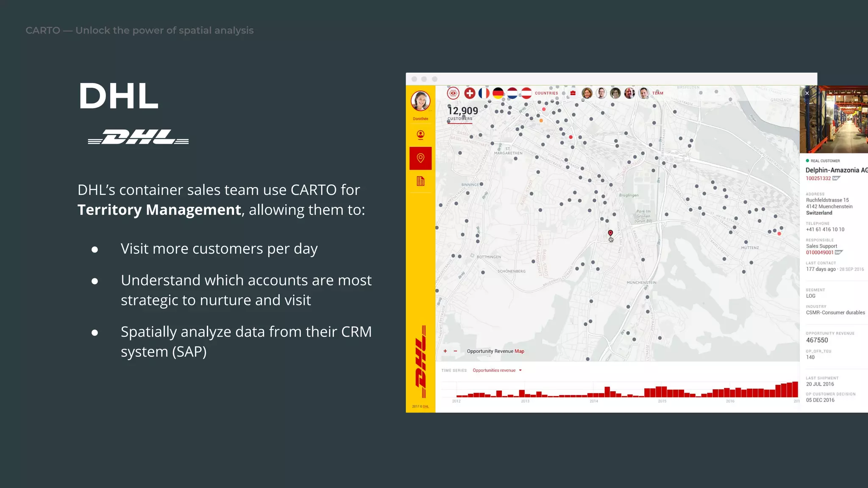The width and height of the screenshot is (868, 488).
Task: Open customer number 100251332 link
Action: pyautogui.click(x=818, y=178)
